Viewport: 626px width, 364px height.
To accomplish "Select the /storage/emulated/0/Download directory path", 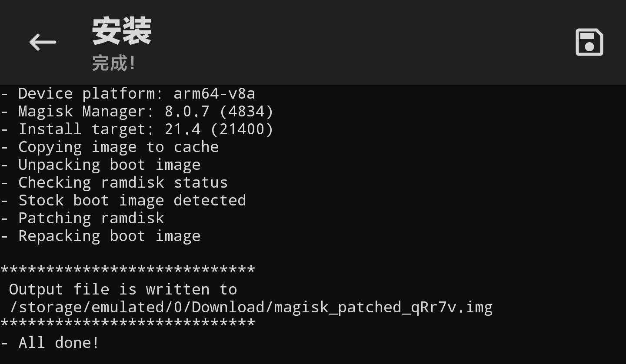I will tap(141, 307).
